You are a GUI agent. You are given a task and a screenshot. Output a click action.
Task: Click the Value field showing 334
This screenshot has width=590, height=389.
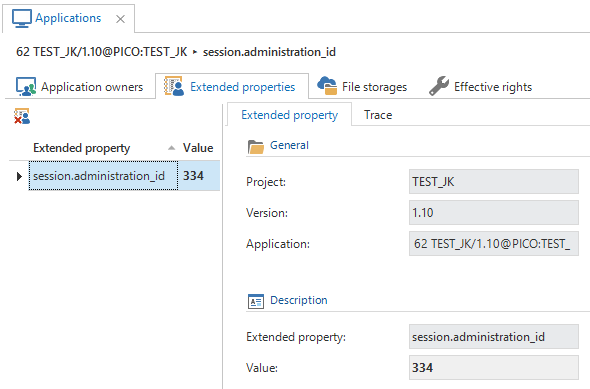tap(494, 368)
